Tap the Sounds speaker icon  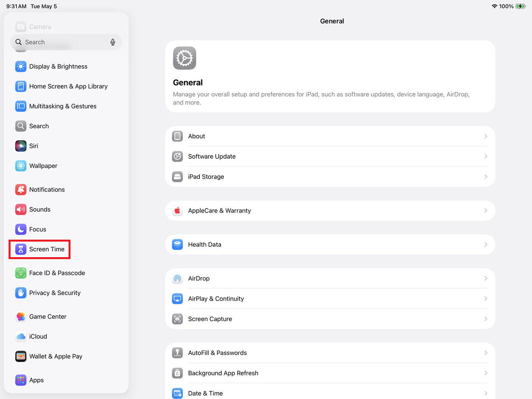(x=21, y=210)
